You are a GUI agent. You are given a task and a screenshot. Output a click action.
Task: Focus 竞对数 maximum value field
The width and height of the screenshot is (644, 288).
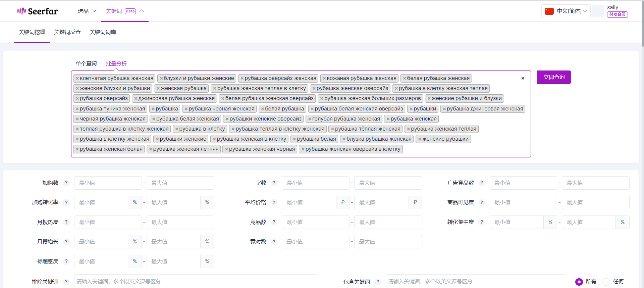388,242
